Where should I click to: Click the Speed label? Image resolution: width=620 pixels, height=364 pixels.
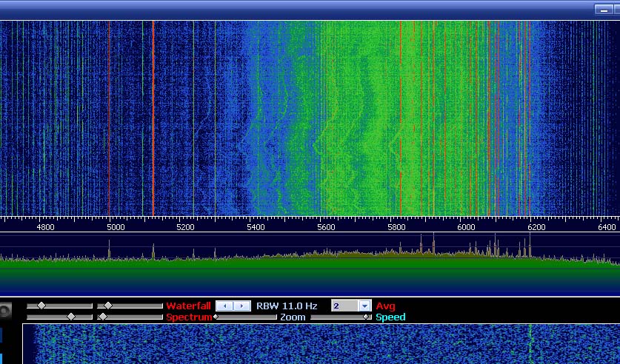[390, 317]
